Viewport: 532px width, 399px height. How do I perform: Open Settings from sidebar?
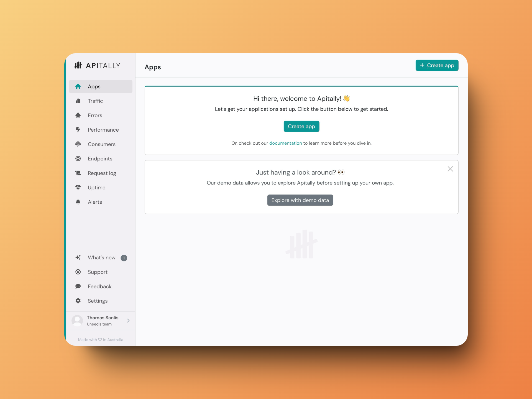[x=97, y=301]
